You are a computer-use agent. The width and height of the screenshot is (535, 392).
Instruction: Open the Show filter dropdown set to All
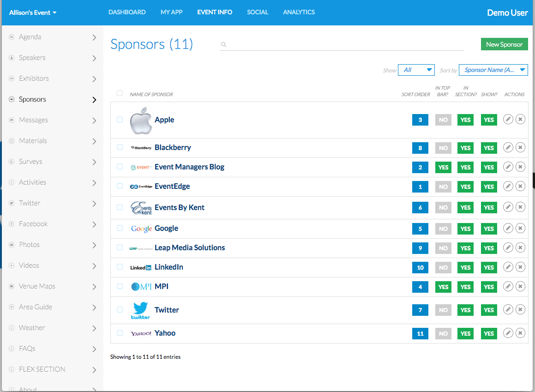coord(416,70)
